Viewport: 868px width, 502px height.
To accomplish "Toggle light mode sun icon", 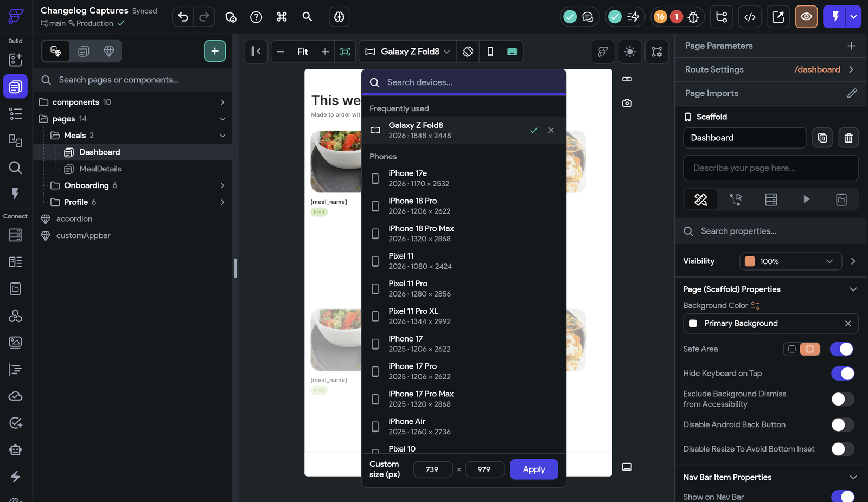I will (630, 52).
